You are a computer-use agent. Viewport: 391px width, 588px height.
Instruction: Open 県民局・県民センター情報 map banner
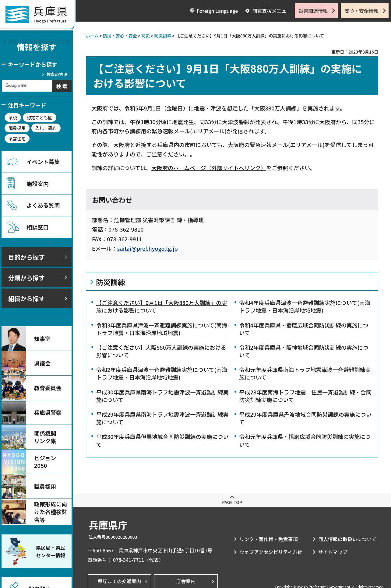[x=37, y=551]
